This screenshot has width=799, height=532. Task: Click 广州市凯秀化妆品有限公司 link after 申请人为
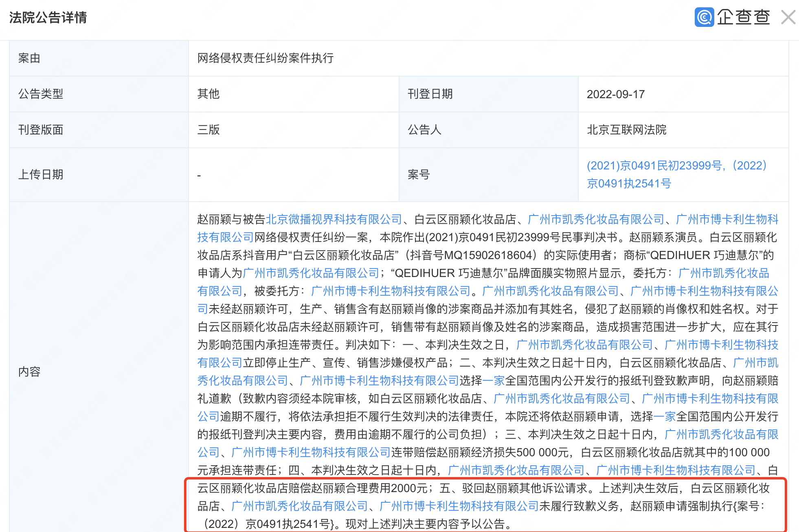coord(311,273)
